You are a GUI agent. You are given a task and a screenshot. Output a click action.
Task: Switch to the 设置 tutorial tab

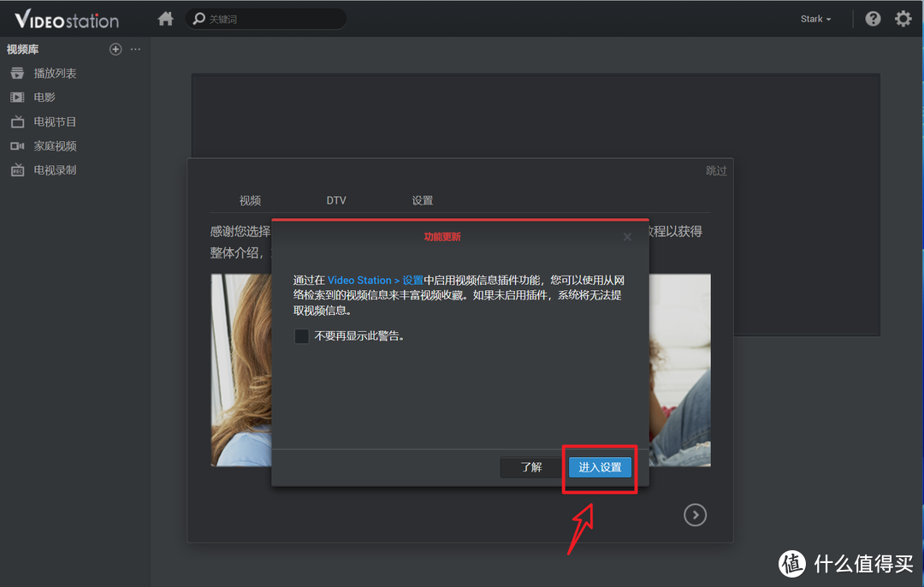tap(423, 200)
